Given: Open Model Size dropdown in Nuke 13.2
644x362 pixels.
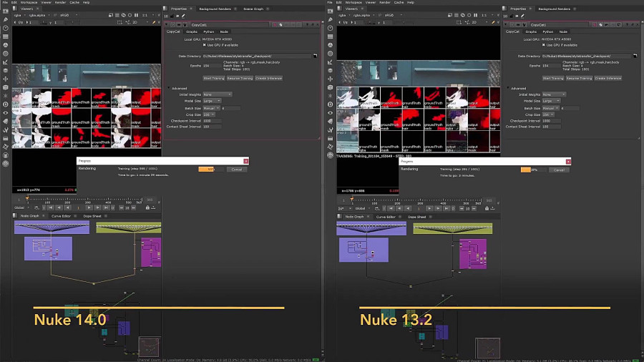Looking at the screenshot, I should coord(551,101).
